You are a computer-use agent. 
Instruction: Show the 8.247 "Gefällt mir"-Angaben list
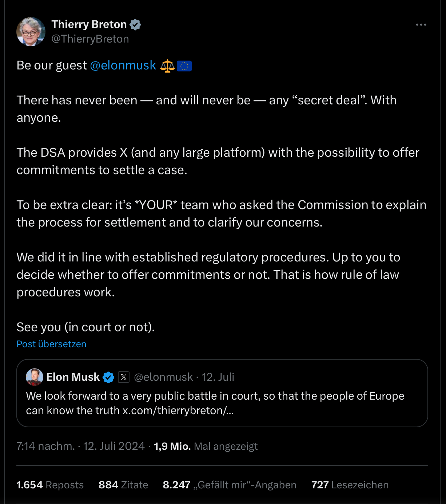pos(230,485)
